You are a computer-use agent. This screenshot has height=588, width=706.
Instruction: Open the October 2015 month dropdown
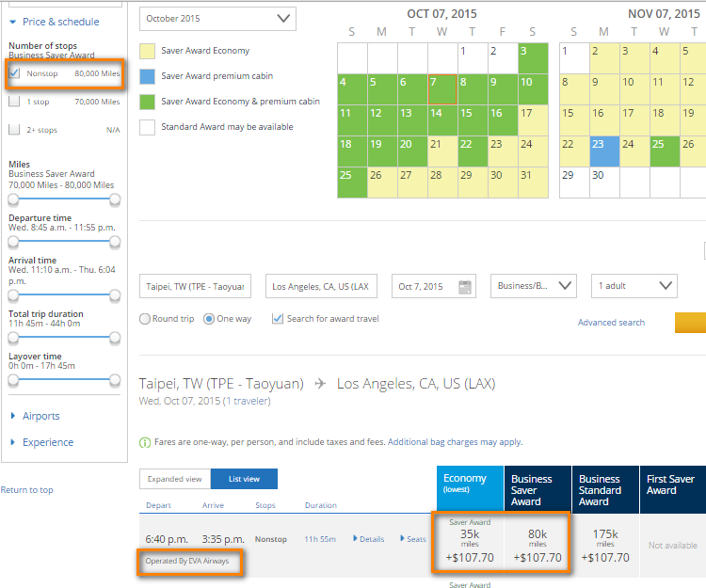point(217,19)
